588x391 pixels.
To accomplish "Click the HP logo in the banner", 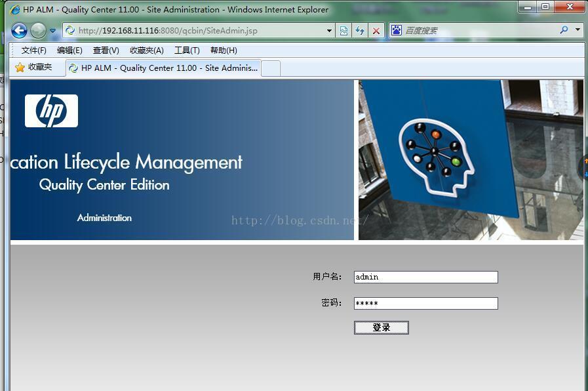I will click(x=51, y=111).
